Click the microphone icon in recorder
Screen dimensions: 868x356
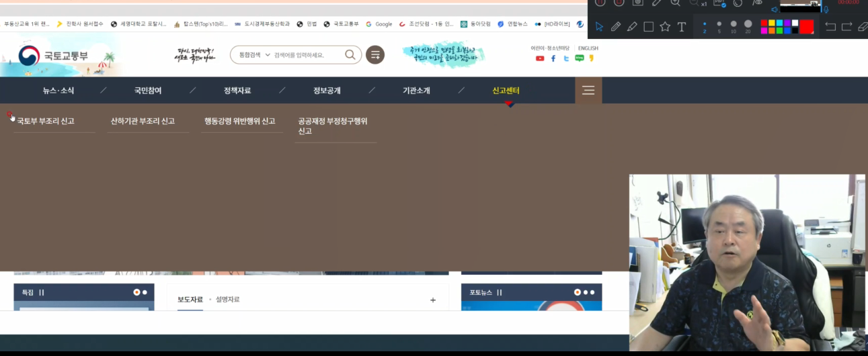[826, 9]
